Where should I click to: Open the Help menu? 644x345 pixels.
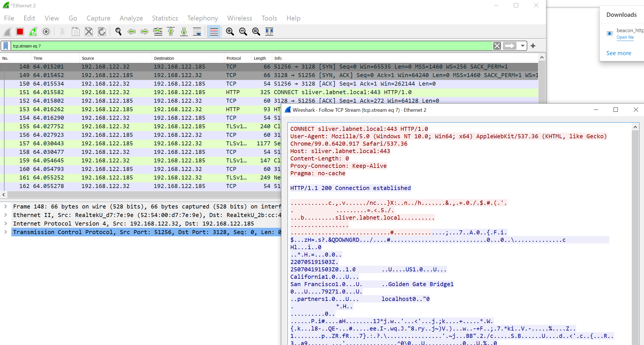click(294, 18)
